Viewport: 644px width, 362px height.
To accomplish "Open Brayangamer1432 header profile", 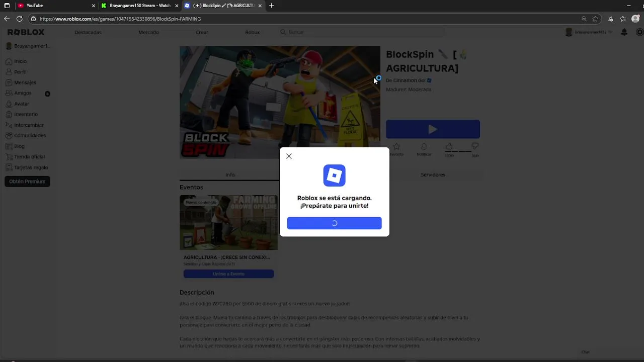I will [589, 32].
